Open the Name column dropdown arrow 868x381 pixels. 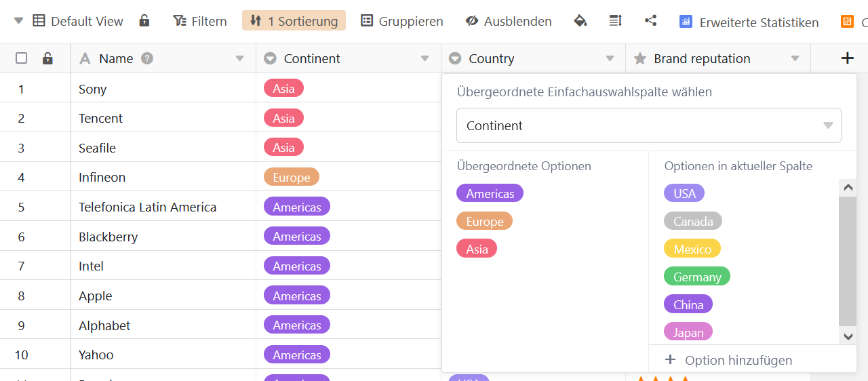click(239, 58)
